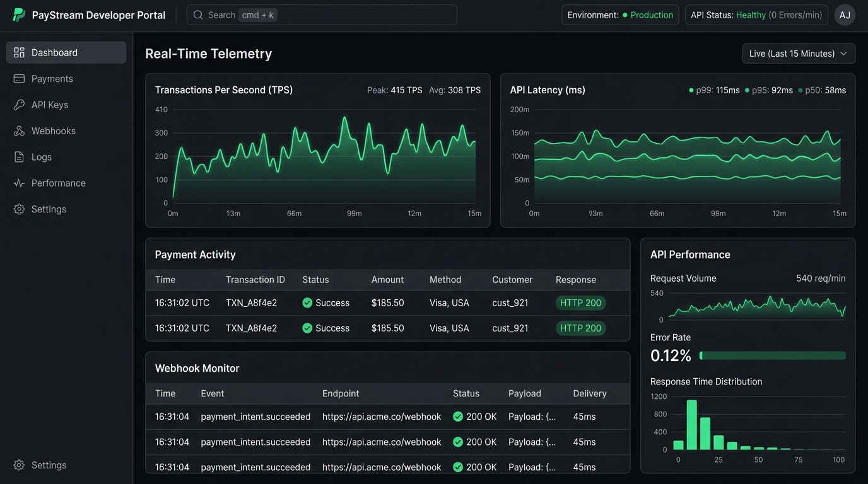Click the 540 req/min value

(821, 279)
